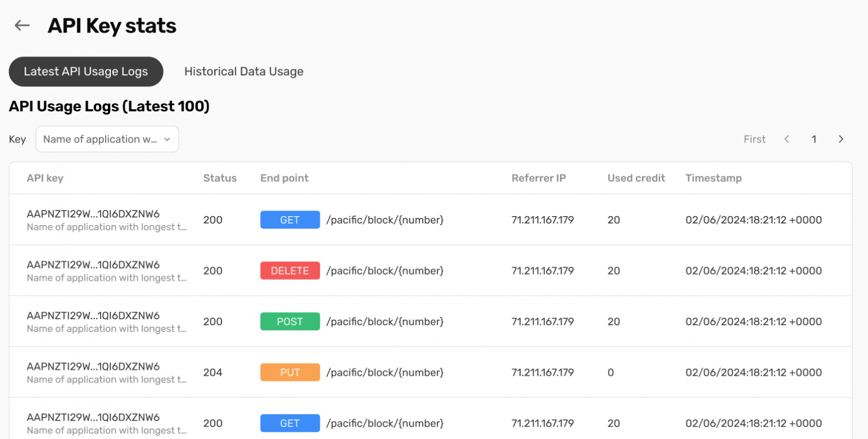Go to previous page chevron

787,139
